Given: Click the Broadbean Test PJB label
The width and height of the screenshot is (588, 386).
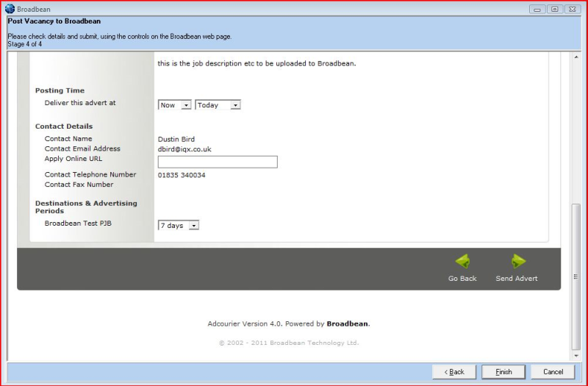Looking at the screenshot, I should click(78, 224).
